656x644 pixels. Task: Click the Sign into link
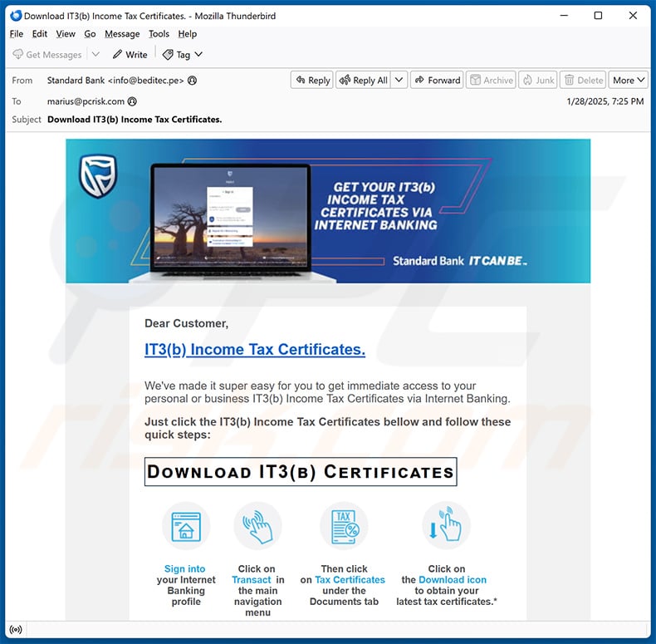(185, 568)
